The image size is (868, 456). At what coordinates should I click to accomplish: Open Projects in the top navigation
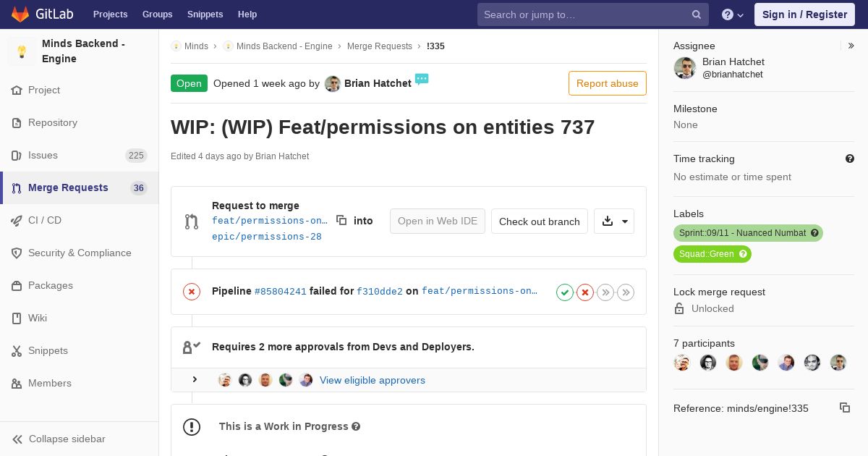[x=110, y=14]
